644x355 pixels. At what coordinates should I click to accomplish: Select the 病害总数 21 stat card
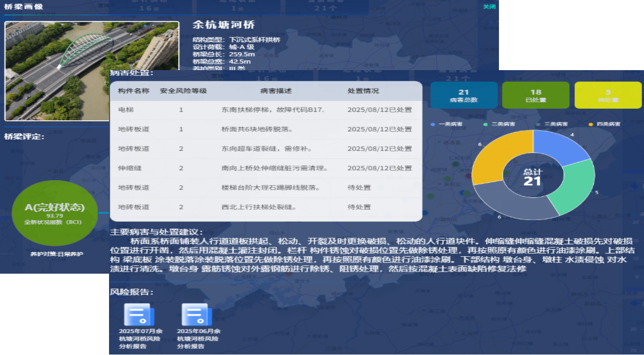pyautogui.click(x=463, y=95)
